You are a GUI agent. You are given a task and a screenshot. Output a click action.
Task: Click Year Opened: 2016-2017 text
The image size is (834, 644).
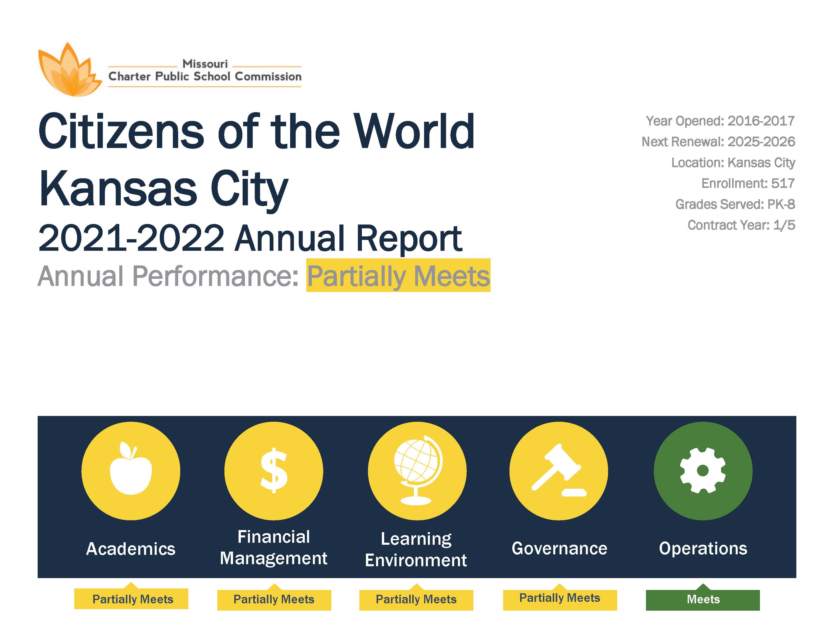point(720,121)
